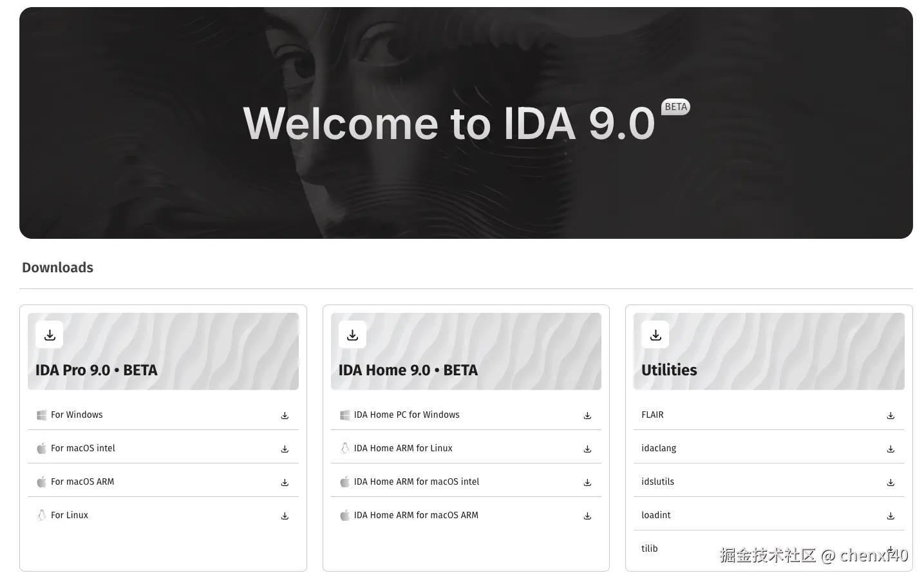924x580 pixels.
Task: Click the download arrow for IDA Home ARM for macOS ARM
Action: [x=587, y=516]
